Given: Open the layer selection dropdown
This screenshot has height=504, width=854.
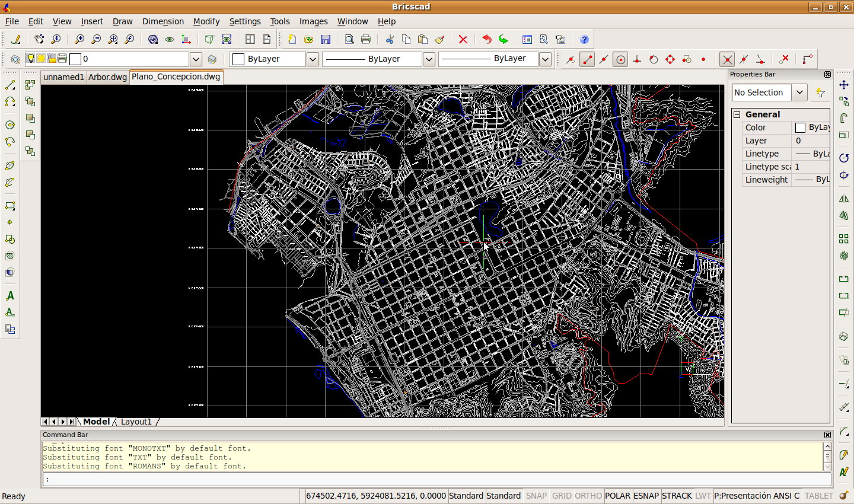Looking at the screenshot, I should pos(196,59).
